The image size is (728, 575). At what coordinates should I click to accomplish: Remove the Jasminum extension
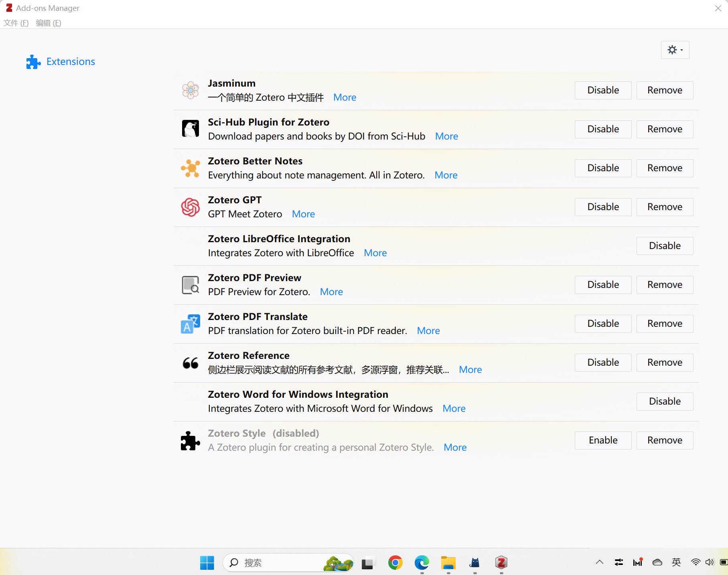[665, 90]
